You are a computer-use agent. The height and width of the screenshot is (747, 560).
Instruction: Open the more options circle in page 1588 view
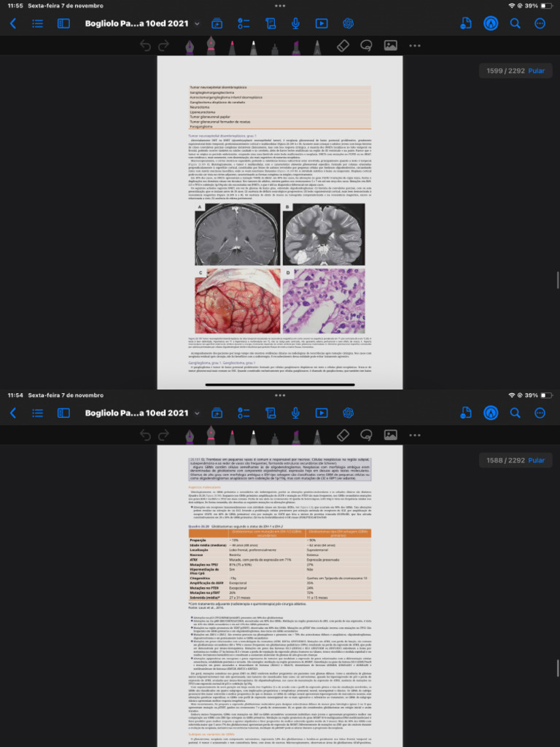tap(540, 413)
